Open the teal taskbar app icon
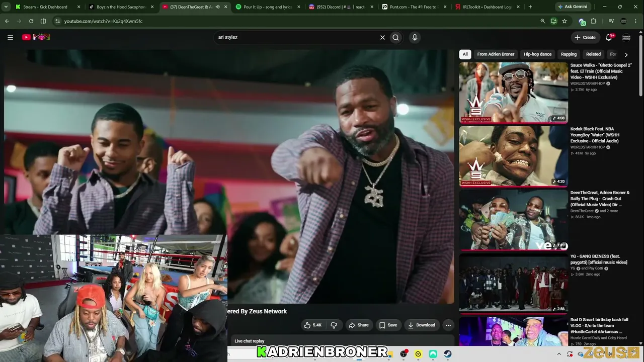Image resolution: width=644 pixels, height=362 pixels. point(433,354)
